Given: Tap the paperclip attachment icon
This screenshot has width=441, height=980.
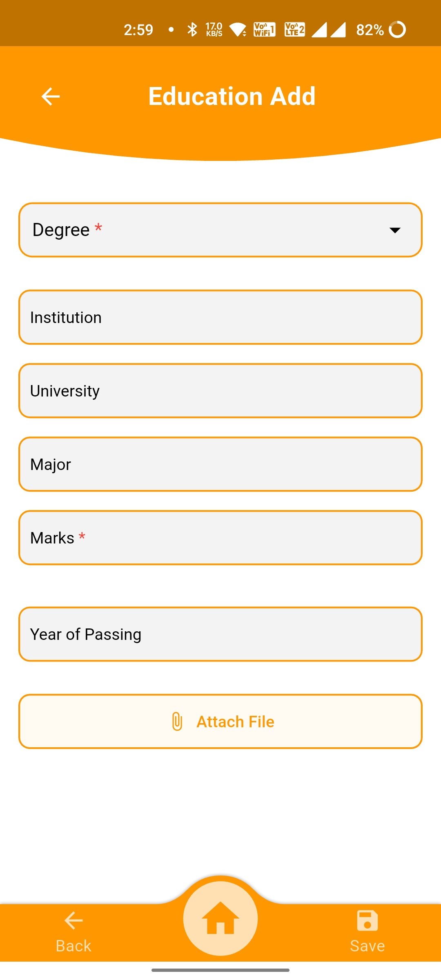Looking at the screenshot, I should pos(177,722).
